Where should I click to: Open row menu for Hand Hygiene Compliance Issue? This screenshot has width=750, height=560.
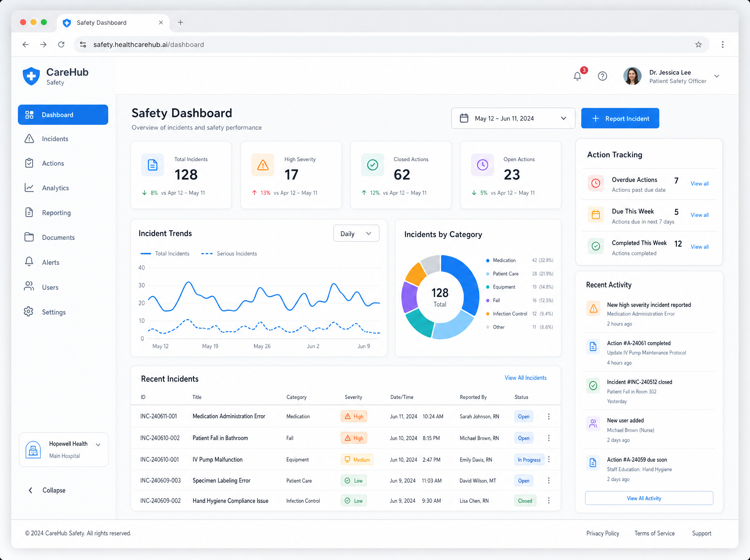[x=549, y=500]
